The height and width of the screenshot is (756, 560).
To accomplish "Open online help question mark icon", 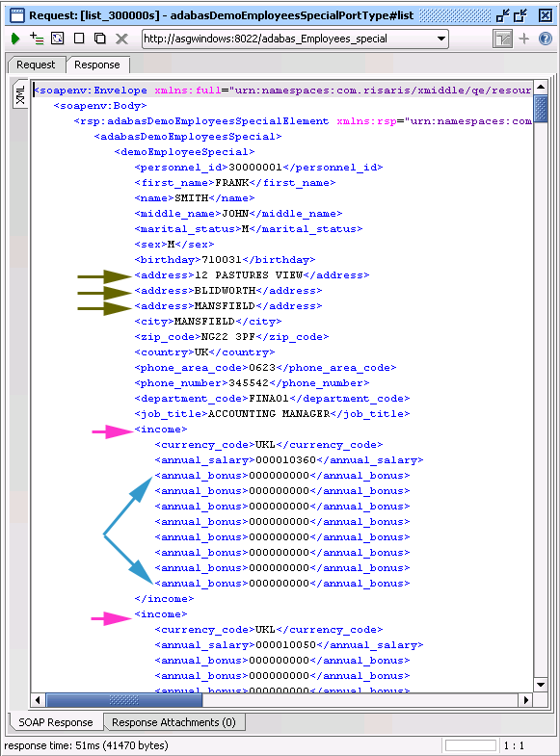I will pyautogui.click(x=545, y=39).
